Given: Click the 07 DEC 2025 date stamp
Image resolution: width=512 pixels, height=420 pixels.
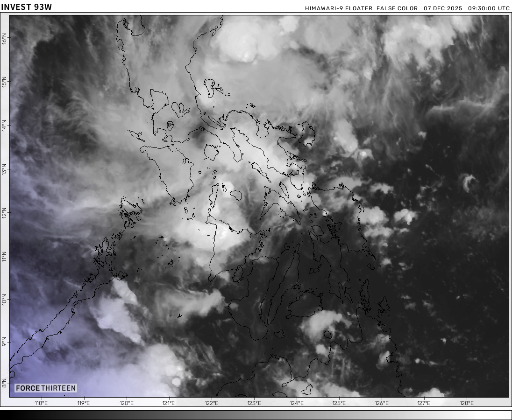Looking at the screenshot, I should pyautogui.click(x=443, y=8).
